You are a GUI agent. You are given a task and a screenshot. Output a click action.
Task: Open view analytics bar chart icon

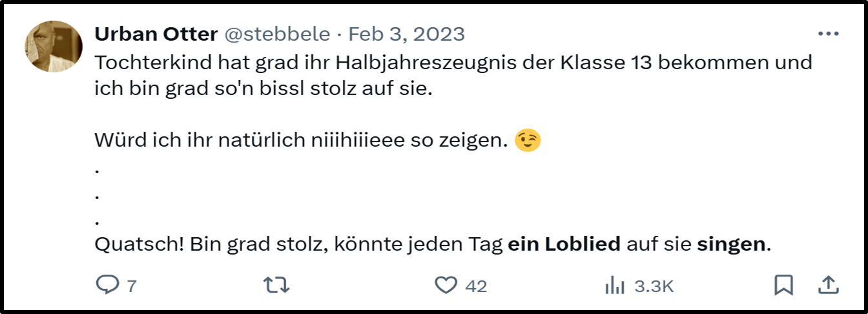pyautogui.click(x=614, y=286)
